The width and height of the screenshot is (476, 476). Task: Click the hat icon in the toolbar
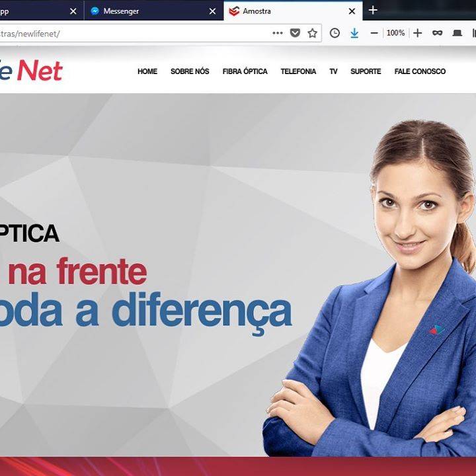coord(457,33)
